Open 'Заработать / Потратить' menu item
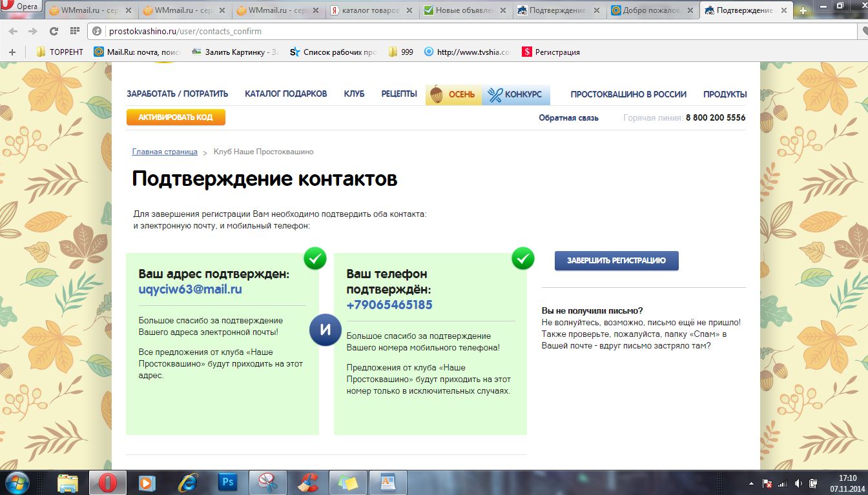The height and width of the screenshot is (495, 868). pyautogui.click(x=178, y=94)
